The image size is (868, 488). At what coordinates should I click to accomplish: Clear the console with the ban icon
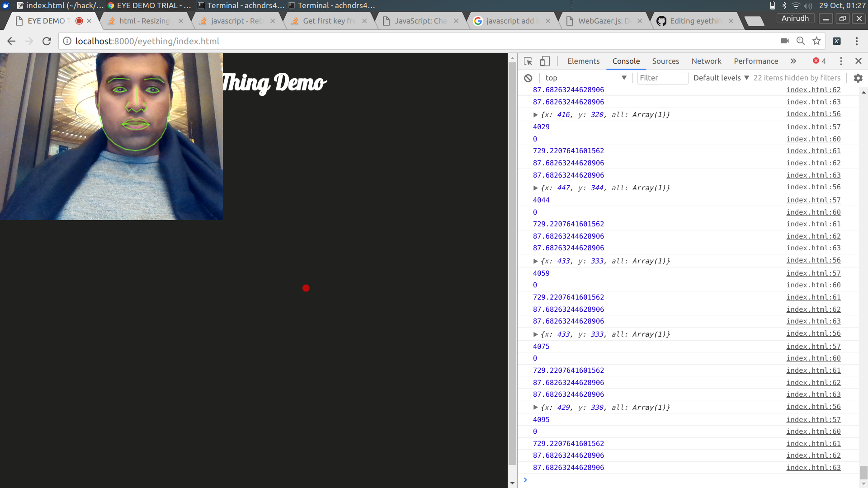tap(528, 78)
